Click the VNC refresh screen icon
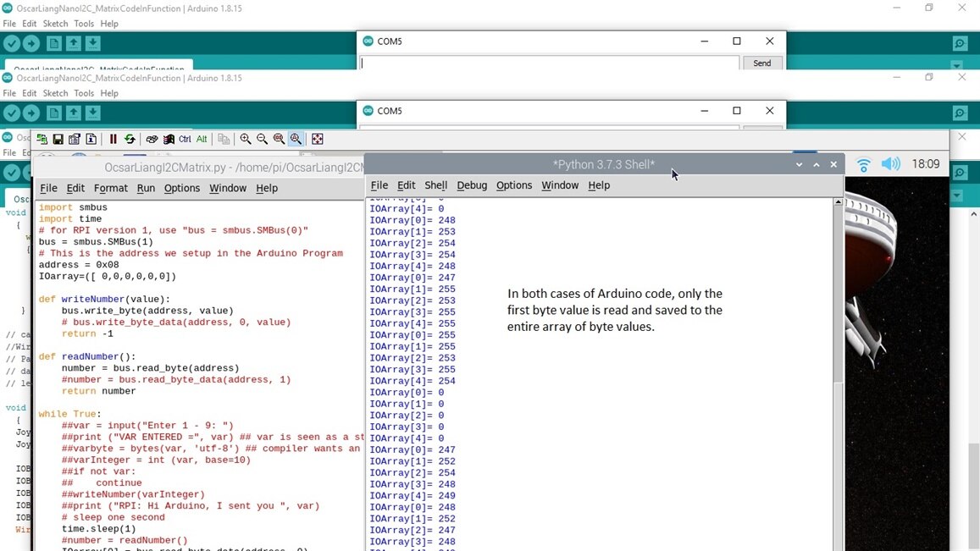Image resolution: width=980 pixels, height=551 pixels. tap(130, 139)
